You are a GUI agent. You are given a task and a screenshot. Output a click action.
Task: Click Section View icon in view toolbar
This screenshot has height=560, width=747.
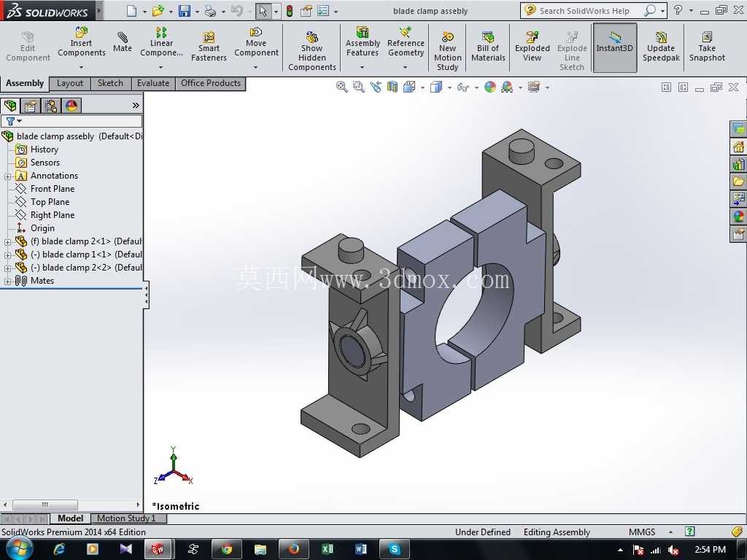coord(392,87)
